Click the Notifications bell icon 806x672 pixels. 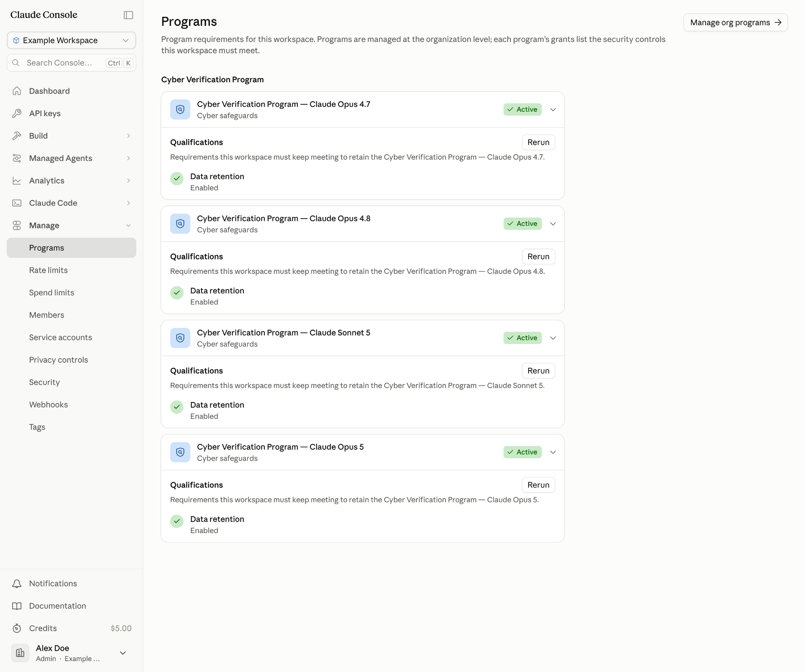pos(17,584)
